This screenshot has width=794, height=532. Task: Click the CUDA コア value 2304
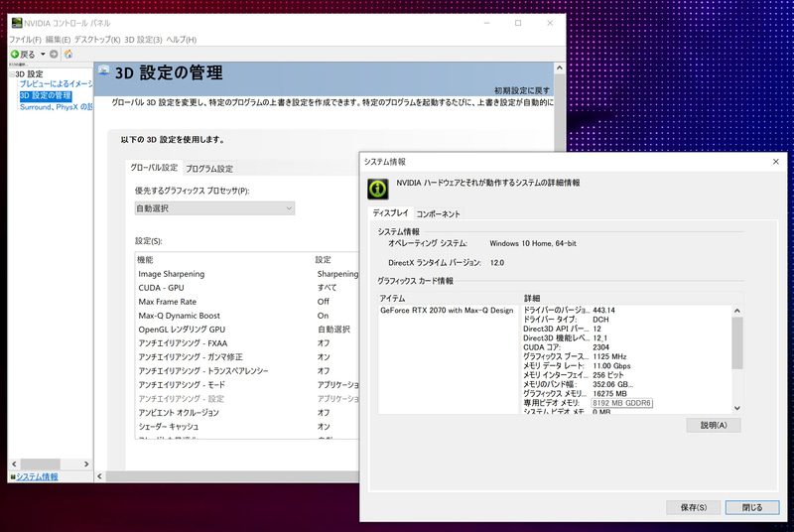(x=601, y=347)
